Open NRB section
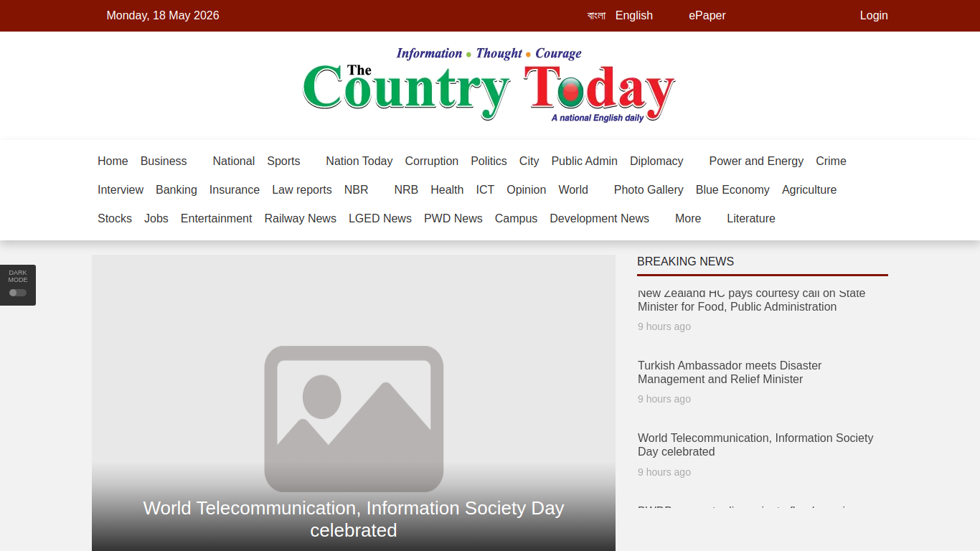This screenshot has width=980, height=551. 406,190
